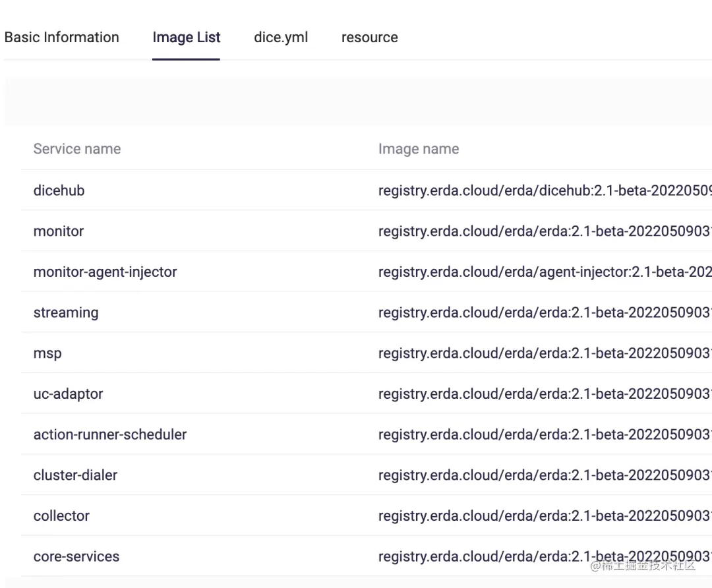Switch to the dice.yml tab

pyautogui.click(x=281, y=37)
